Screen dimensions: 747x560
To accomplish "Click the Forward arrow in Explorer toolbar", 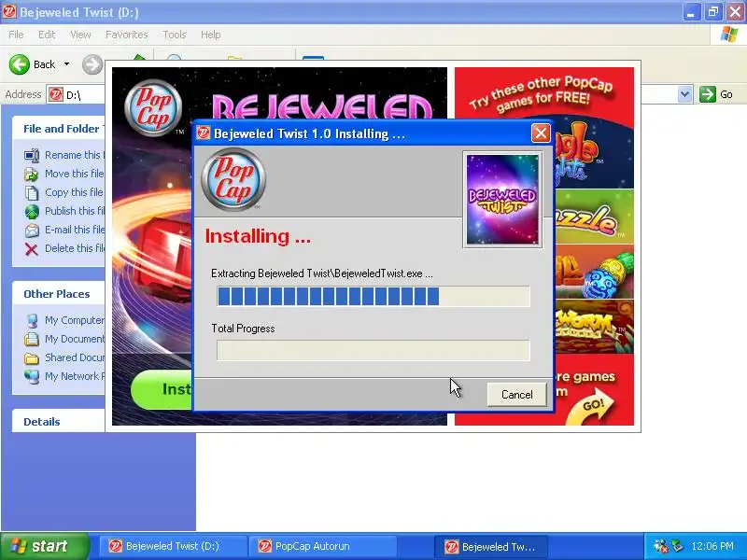I will (92, 64).
